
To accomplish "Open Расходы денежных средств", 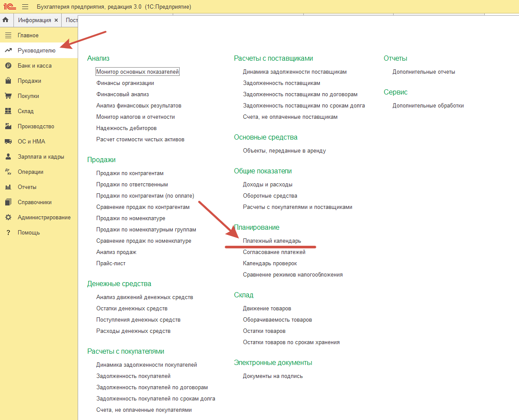I will tap(133, 331).
